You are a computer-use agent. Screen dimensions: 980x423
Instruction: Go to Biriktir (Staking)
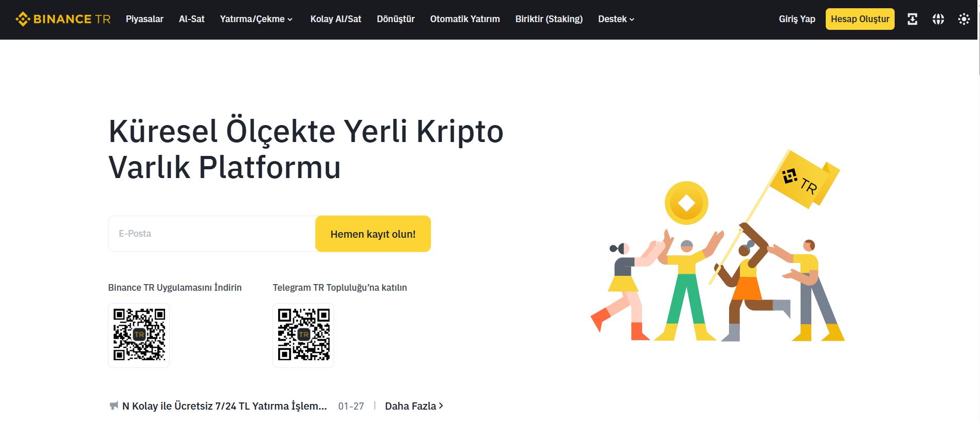pos(549,19)
